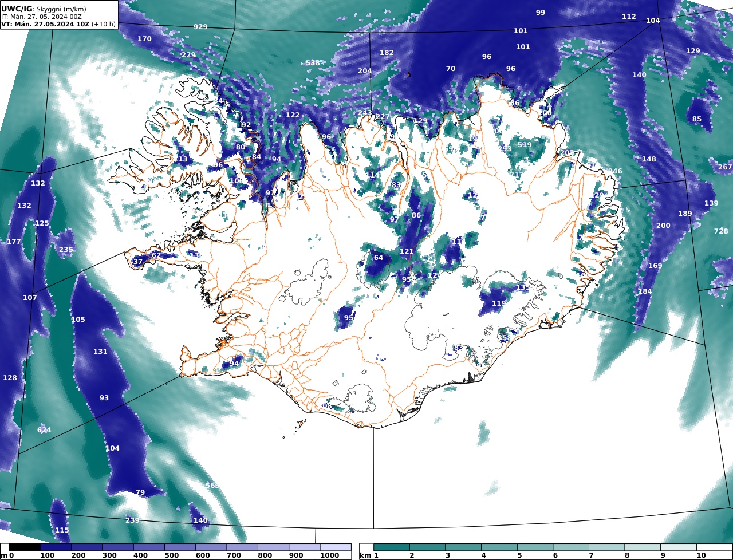Click the visibility value 184
The image size is (733, 560).
pos(645,291)
